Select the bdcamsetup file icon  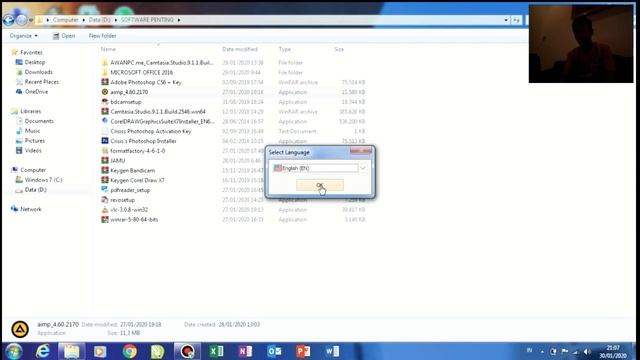click(105, 102)
